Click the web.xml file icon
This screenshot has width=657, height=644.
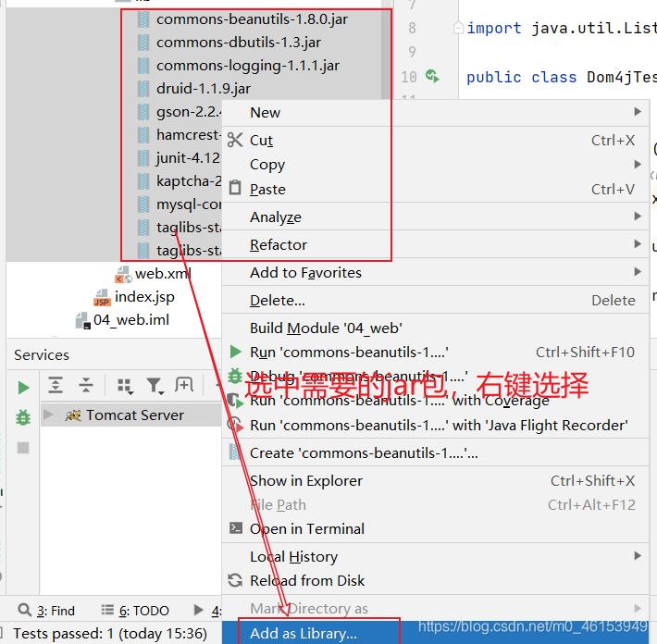[123, 275]
